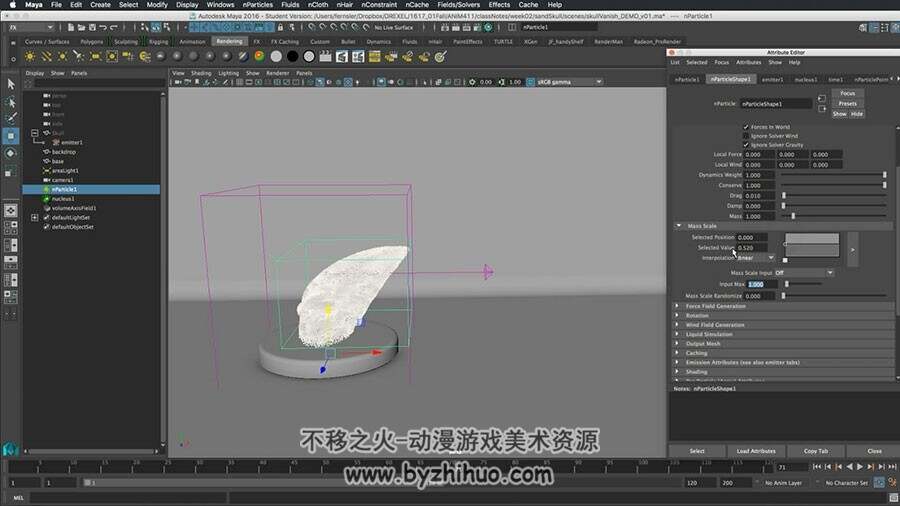This screenshot has height=506, width=900.
Task: Click the Hide button in Attribute Editor
Action: 856,114
